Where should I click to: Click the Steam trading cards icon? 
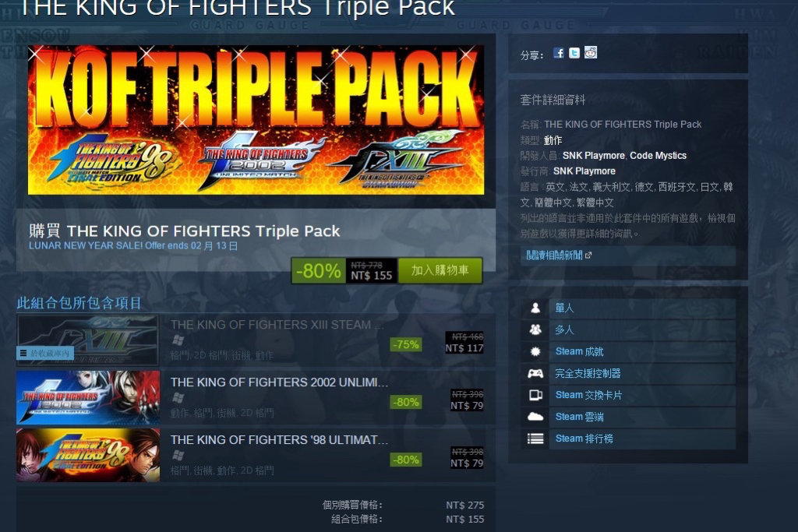pos(535,395)
